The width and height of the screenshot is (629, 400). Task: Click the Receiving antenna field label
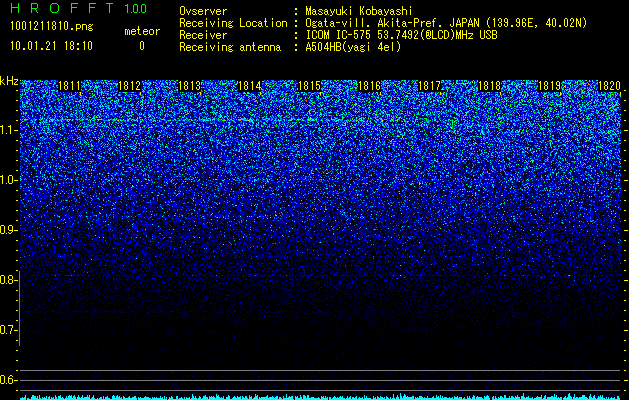coord(230,47)
